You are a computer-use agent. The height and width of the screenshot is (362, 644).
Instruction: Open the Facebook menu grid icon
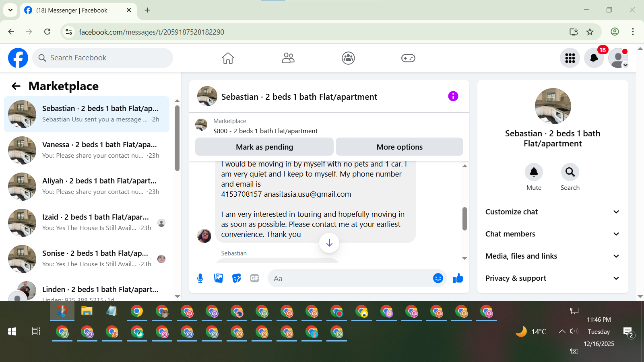[x=570, y=58]
